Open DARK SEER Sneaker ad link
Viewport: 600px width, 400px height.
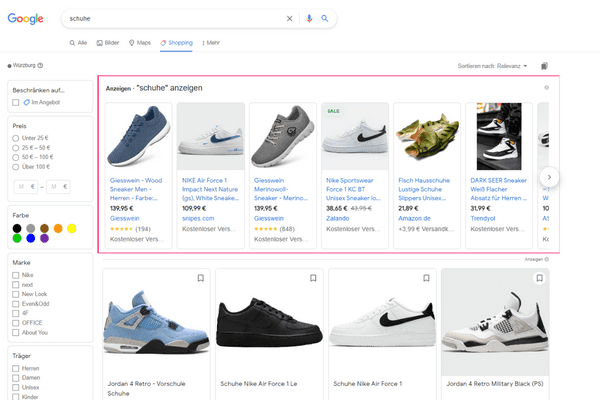tap(499, 189)
